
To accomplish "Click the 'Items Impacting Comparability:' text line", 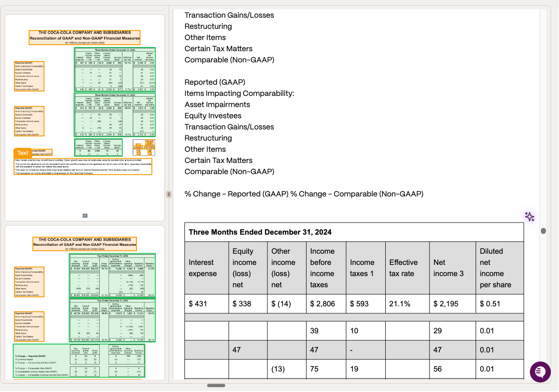I will coord(239,93).
